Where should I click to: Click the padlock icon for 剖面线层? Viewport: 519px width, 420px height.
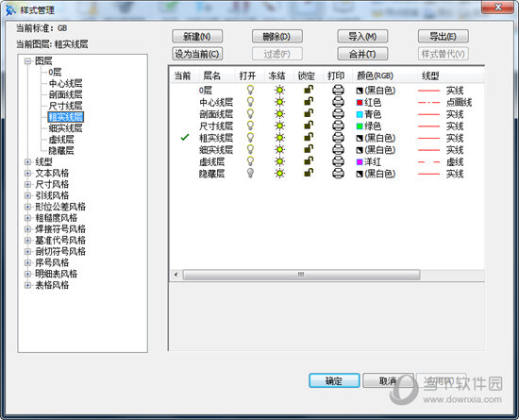(x=309, y=113)
